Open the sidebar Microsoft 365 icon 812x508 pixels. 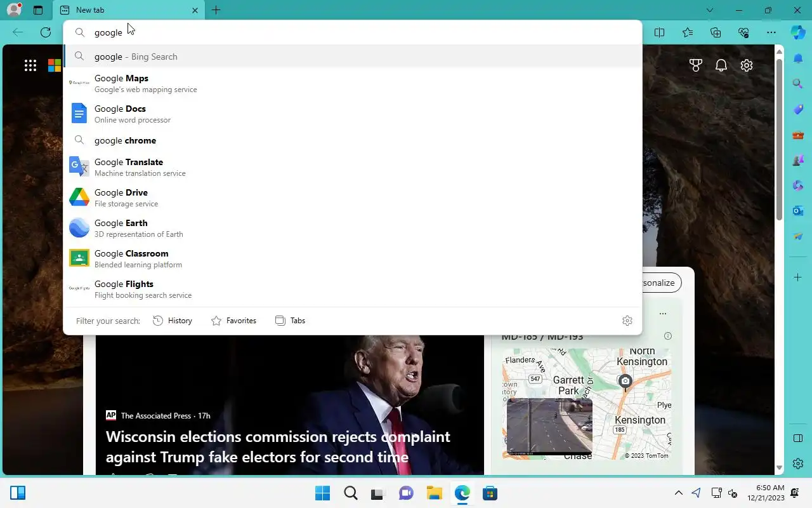(x=798, y=185)
